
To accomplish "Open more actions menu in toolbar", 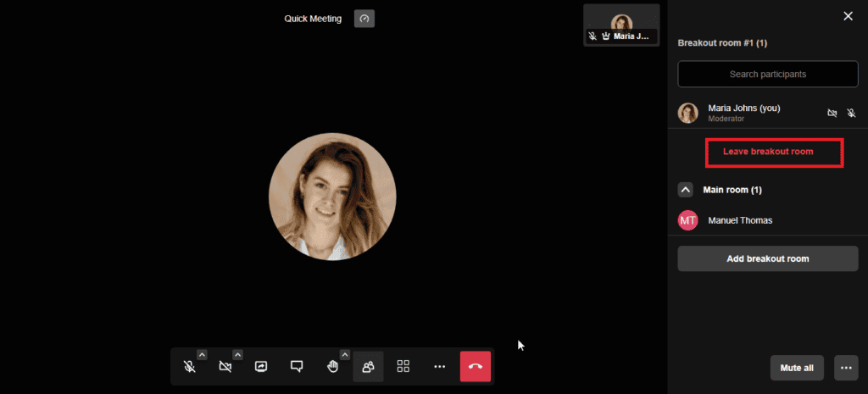I will 440,366.
